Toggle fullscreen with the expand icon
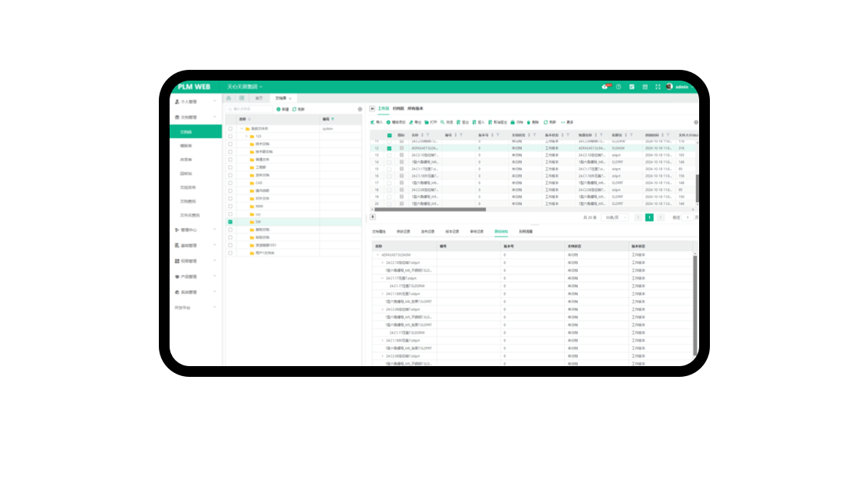 (658, 87)
